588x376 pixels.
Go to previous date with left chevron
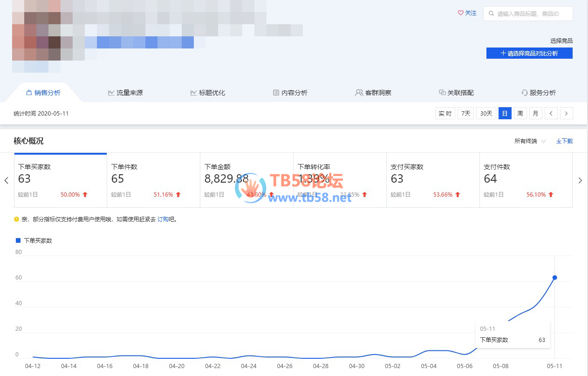pos(551,113)
